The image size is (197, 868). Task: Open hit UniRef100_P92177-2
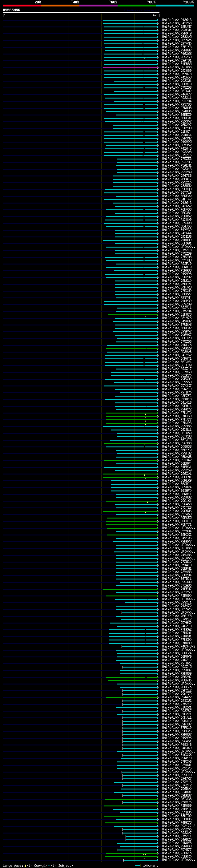pyautogui.click(x=179, y=826)
